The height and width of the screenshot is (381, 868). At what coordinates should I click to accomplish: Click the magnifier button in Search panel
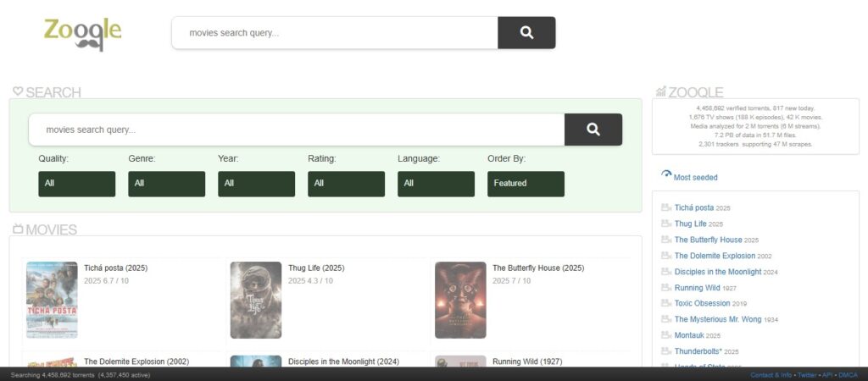tap(593, 130)
